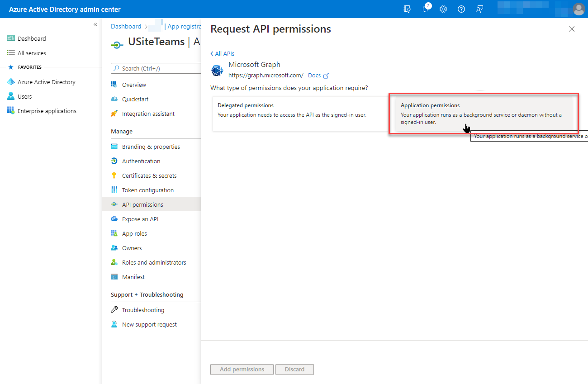Open the user account avatar
This screenshot has height=384, width=588.
coord(579,9)
